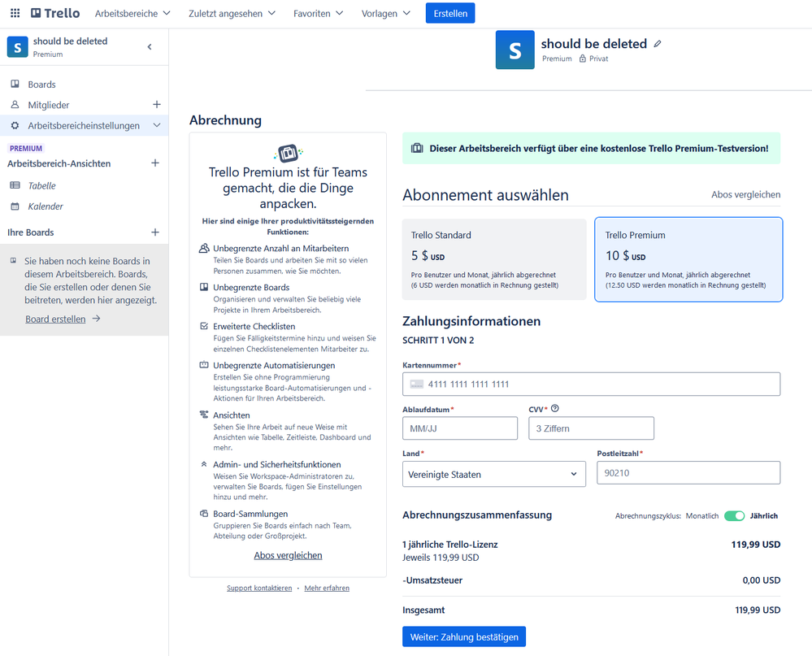Click the PREMIUM badge in sidebar
Viewport: 812px width, 656px height.
tap(26, 148)
